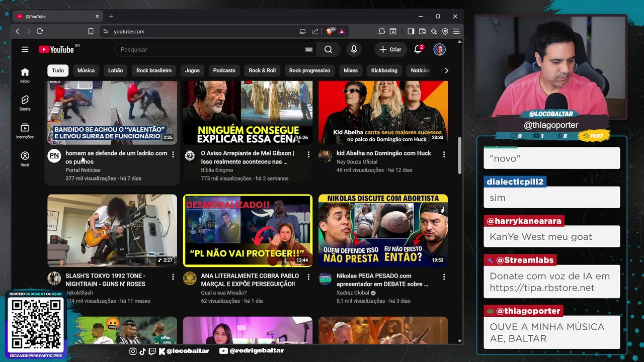Show more filter chips with right arrow
The width and height of the screenshot is (644, 362).
coord(446,70)
